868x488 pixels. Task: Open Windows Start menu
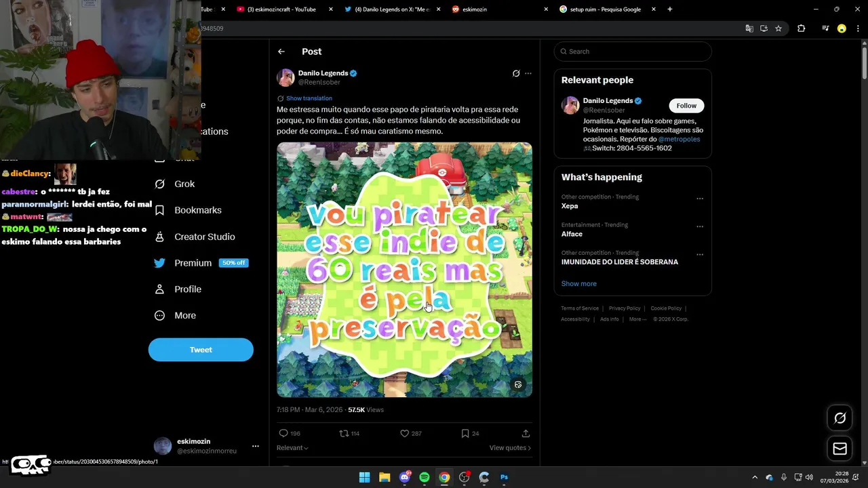click(364, 477)
